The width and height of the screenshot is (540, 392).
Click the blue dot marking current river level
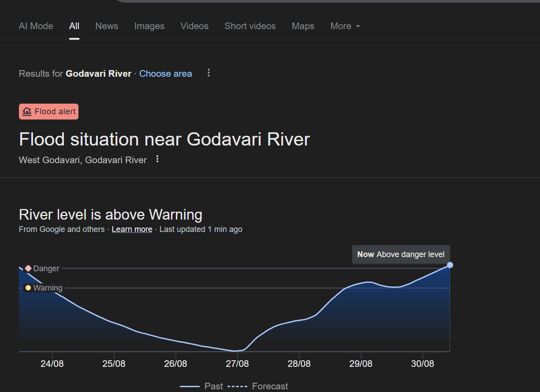(450, 265)
